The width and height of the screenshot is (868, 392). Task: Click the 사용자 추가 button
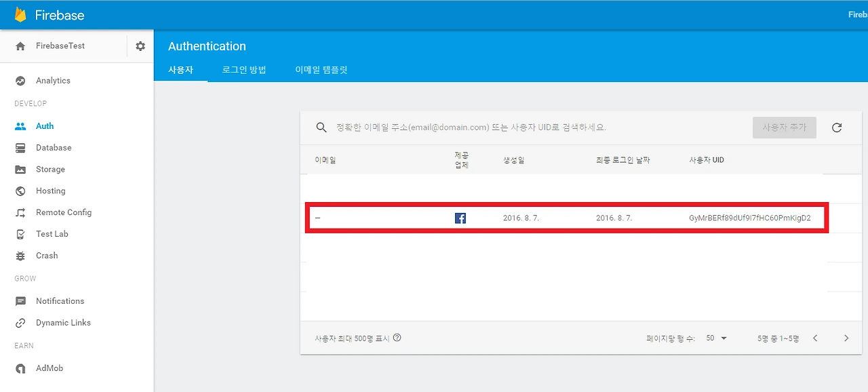click(x=784, y=127)
